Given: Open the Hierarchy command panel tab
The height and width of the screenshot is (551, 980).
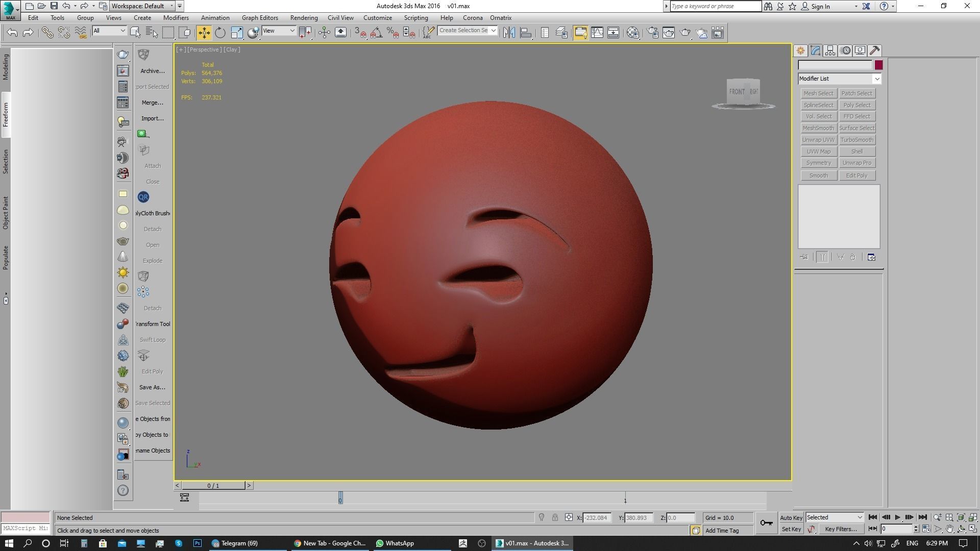Looking at the screenshot, I should point(830,51).
